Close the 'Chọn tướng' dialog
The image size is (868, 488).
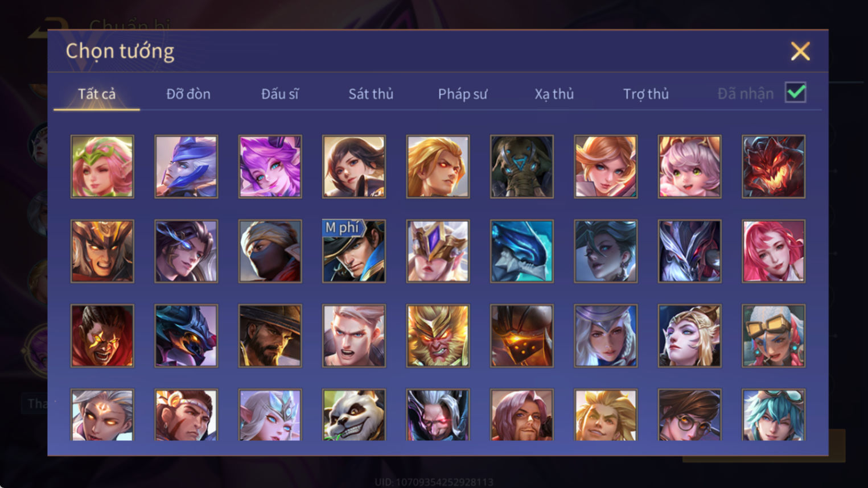800,51
